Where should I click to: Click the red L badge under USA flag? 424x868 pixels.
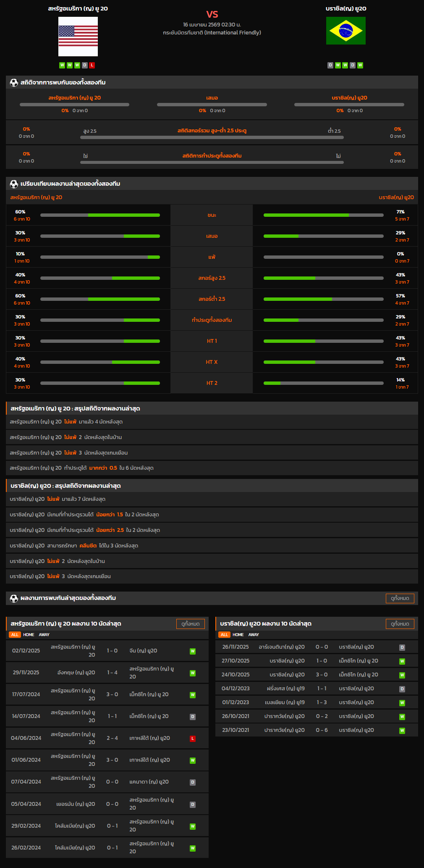[x=92, y=65]
